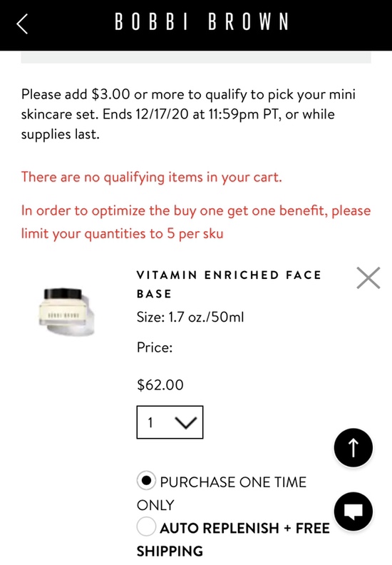Tap the mini skincare set promo message

point(188,114)
